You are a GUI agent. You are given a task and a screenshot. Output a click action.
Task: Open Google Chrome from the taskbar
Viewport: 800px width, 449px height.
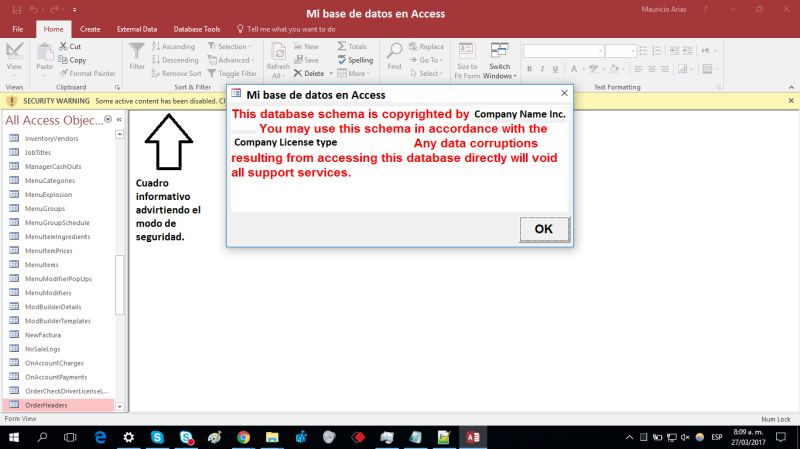coord(243,437)
